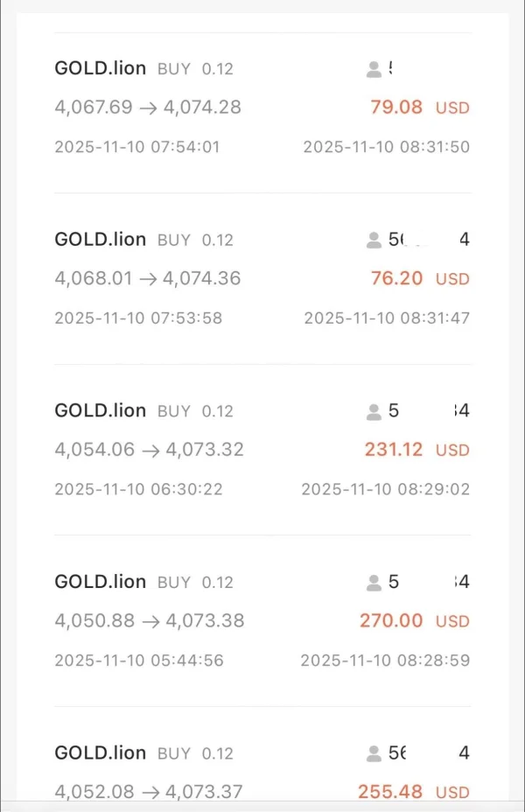Click the account icon on the 76.20 USD trade

pyautogui.click(x=374, y=240)
